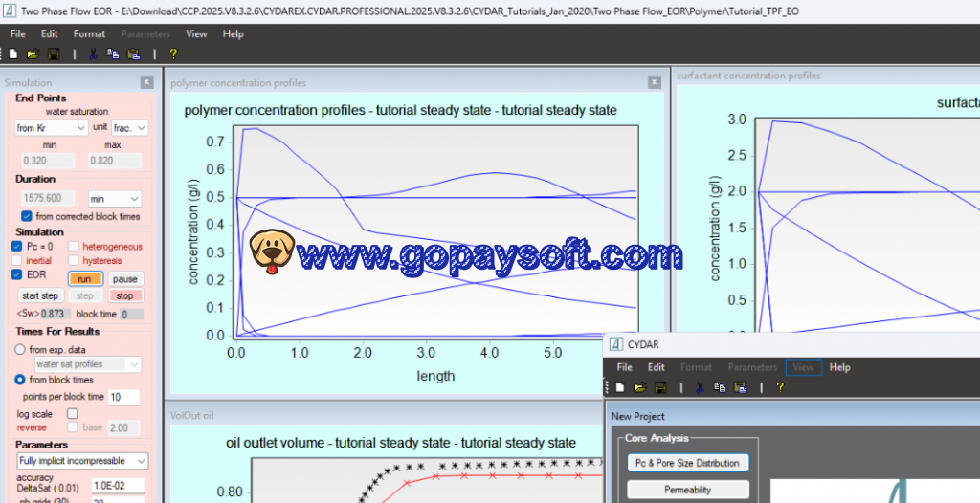Click Help question mark in CYDAR window
Image resolution: width=980 pixels, height=503 pixels.
(x=780, y=387)
